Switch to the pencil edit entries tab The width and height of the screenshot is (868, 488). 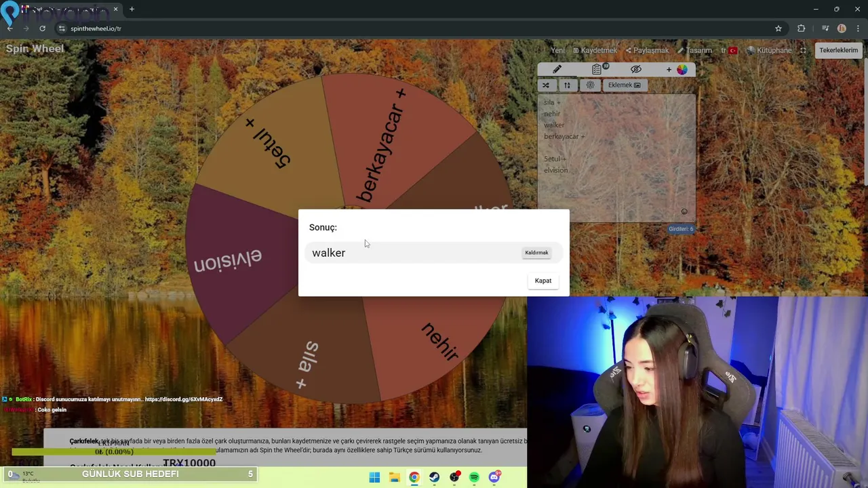(x=557, y=69)
